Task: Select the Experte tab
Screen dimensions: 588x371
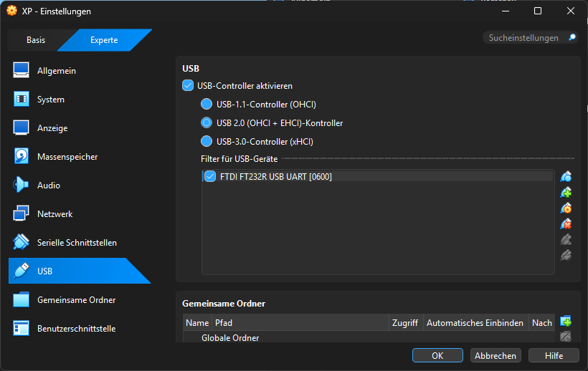Action: [104, 40]
